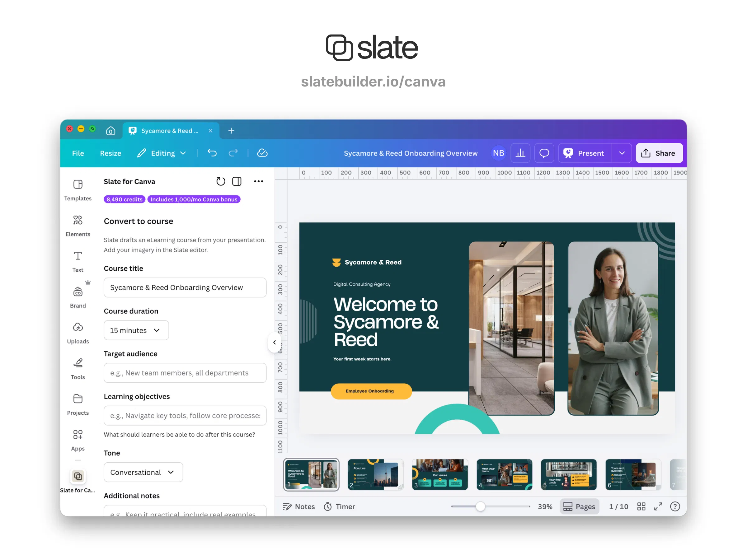747x560 pixels.
Task: Open the Text sidebar panel
Action: coord(78,262)
